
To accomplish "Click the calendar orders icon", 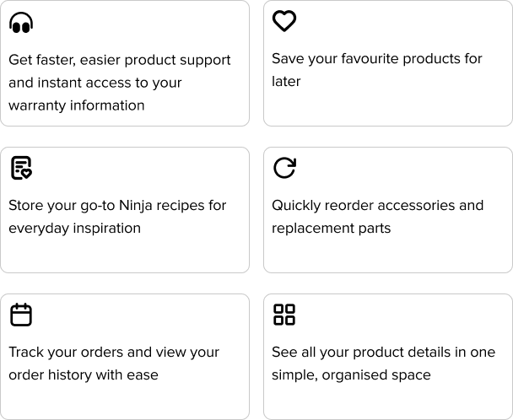I will coord(21,315).
